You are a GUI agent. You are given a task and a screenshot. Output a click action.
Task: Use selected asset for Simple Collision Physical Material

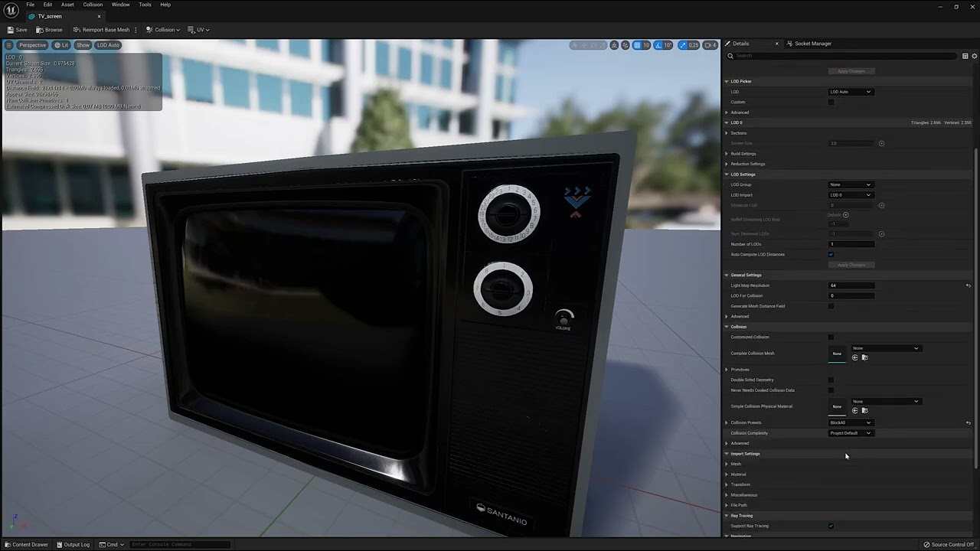coord(855,410)
